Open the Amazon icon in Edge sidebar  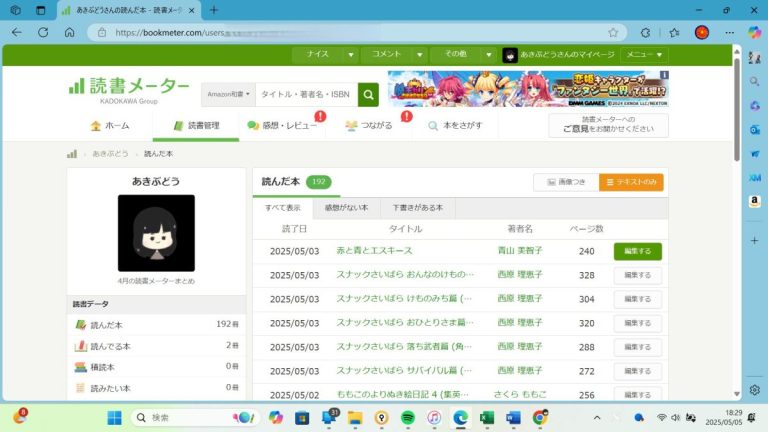coord(754,201)
